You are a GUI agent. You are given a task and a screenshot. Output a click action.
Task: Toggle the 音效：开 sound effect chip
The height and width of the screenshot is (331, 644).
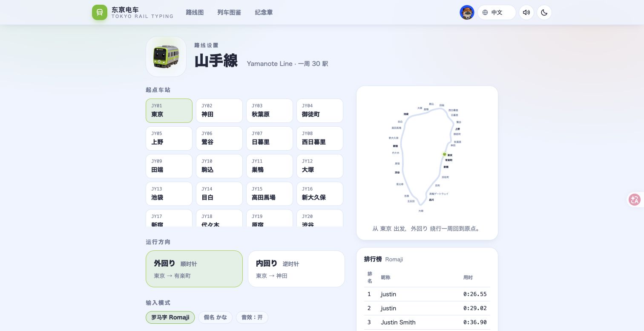click(x=252, y=317)
